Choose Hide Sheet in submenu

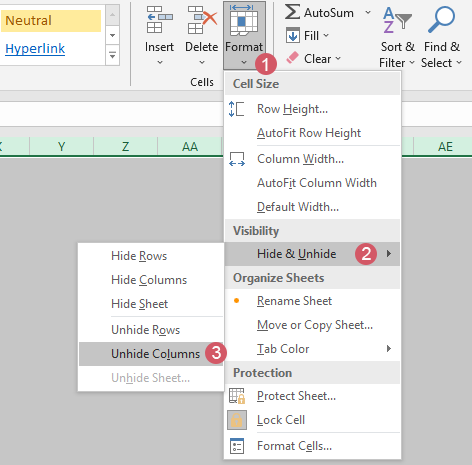click(151, 304)
